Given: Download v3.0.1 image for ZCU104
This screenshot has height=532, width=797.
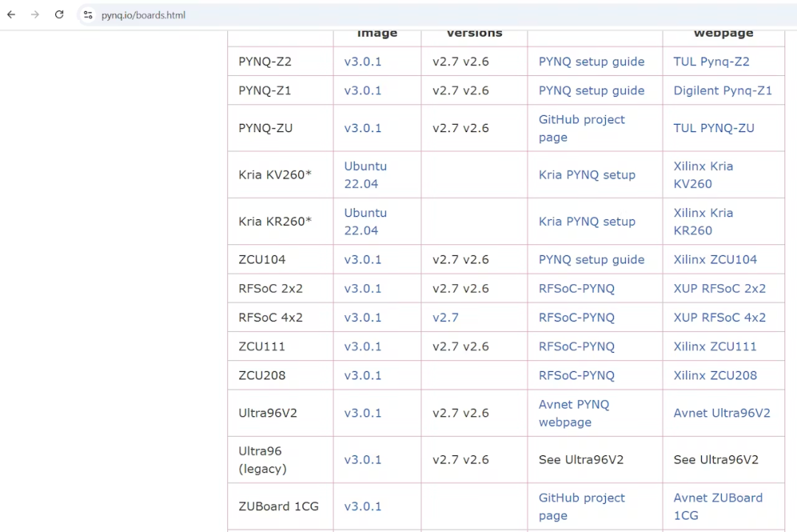Looking at the screenshot, I should pyautogui.click(x=362, y=260).
